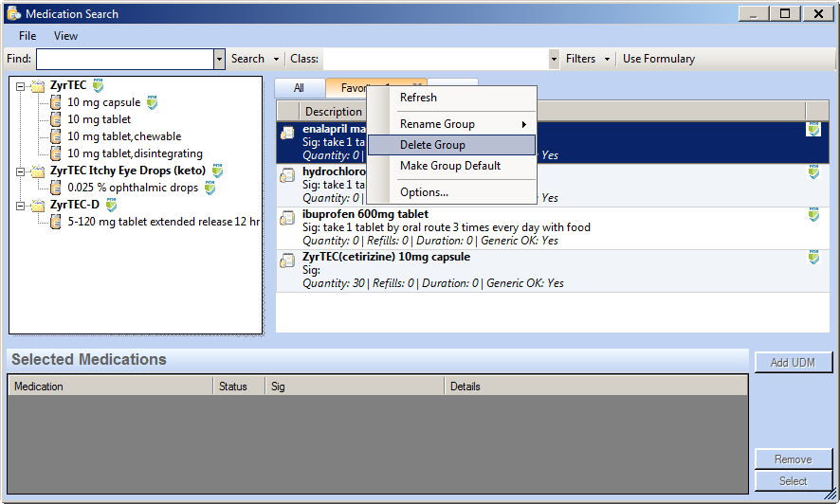This screenshot has width=840, height=504.
Task: Open Options... from the context menu
Action: (x=451, y=192)
